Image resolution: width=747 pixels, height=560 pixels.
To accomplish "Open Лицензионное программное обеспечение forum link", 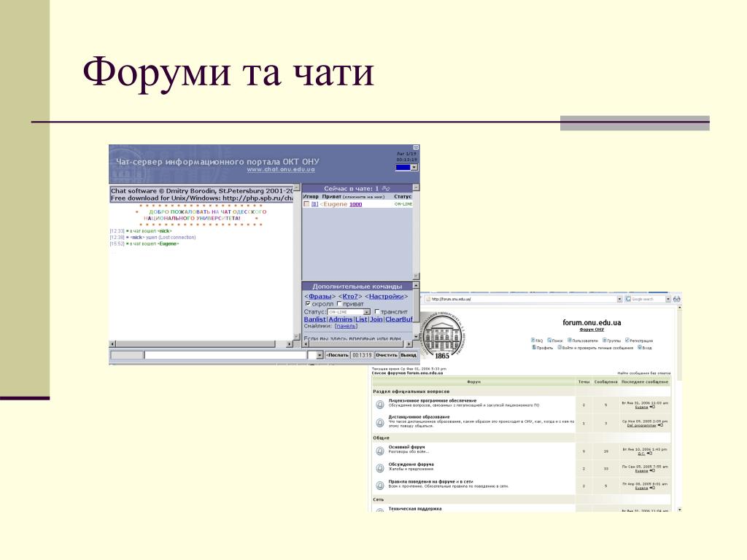I will pyautogui.click(x=433, y=400).
